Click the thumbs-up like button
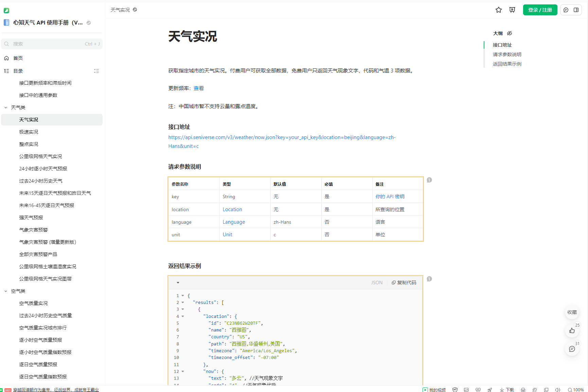 pos(572,330)
